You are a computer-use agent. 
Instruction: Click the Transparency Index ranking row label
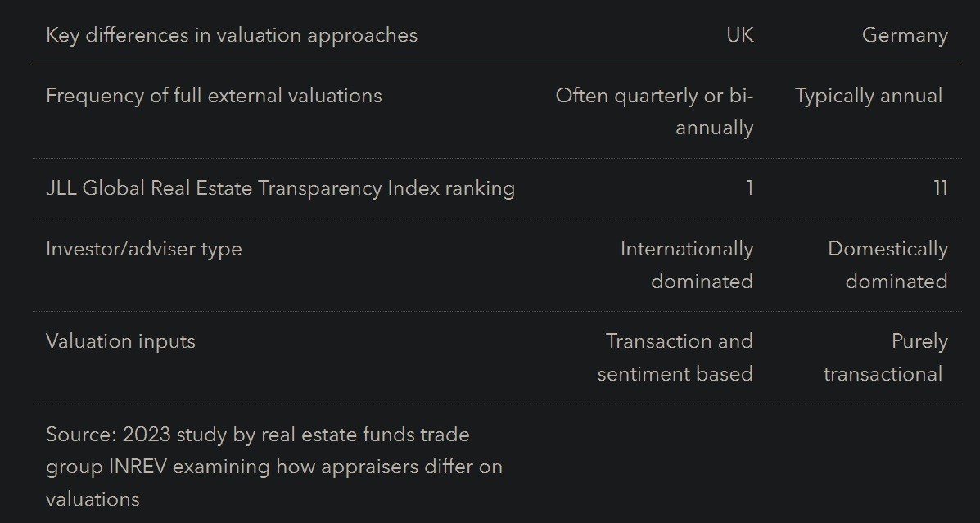click(x=280, y=188)
